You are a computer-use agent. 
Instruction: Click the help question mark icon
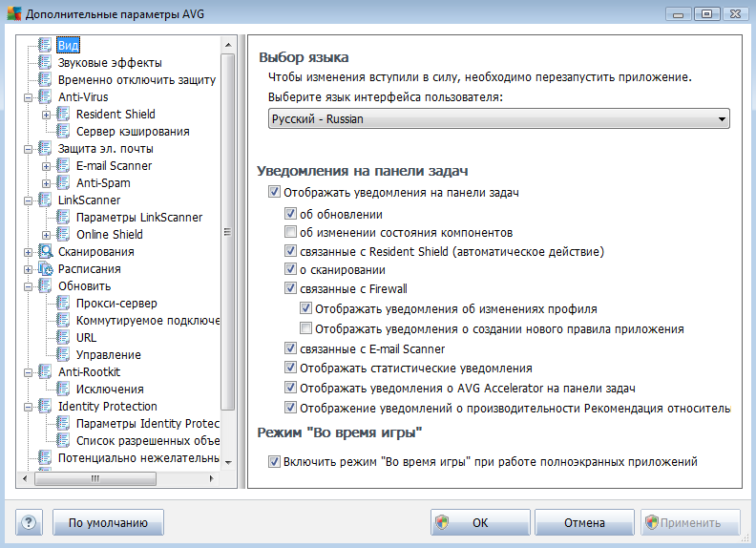tap(29, 522)
